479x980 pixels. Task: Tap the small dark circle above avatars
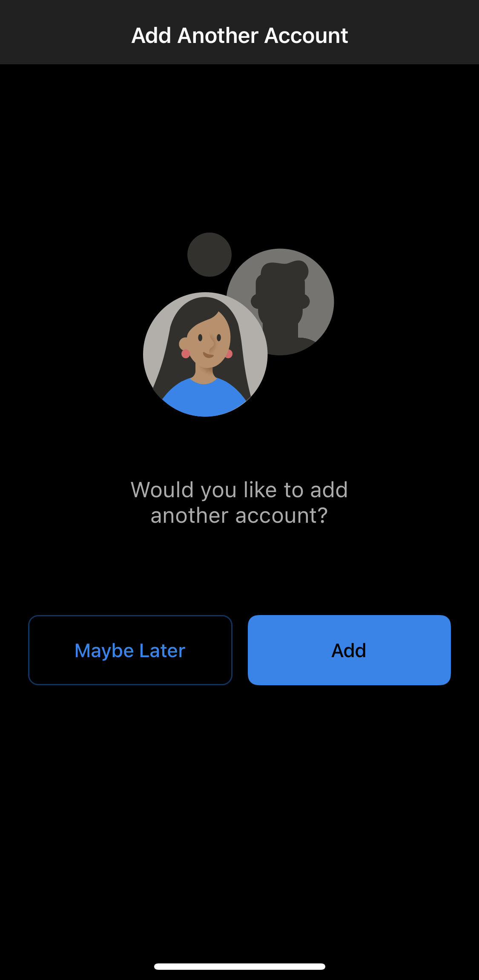coord(209,254)
